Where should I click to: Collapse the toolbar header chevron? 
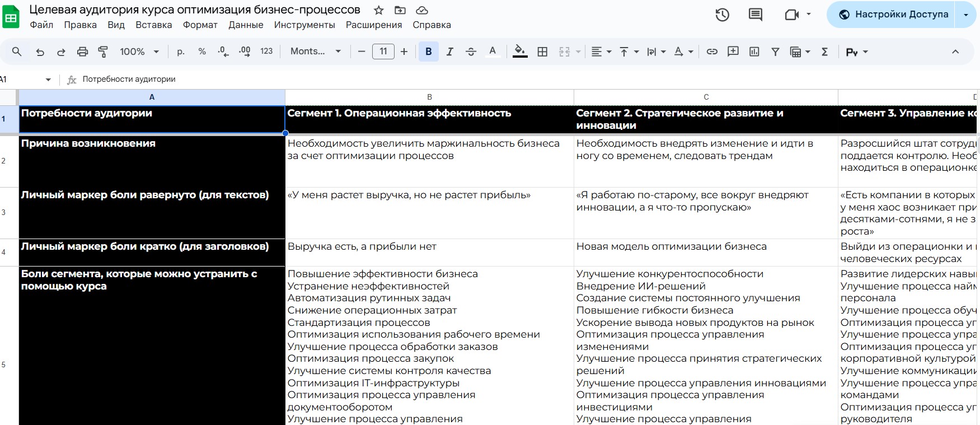point(955,52)
